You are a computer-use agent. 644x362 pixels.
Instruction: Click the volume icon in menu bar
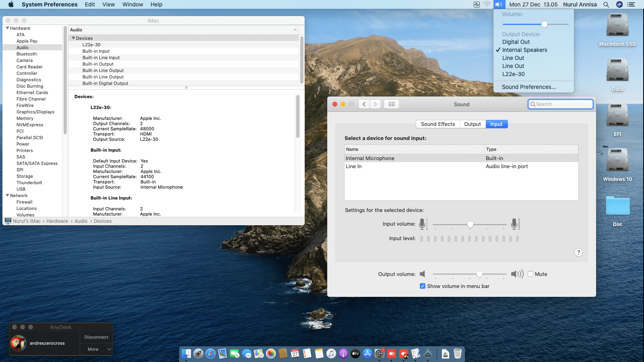point(499,4)
